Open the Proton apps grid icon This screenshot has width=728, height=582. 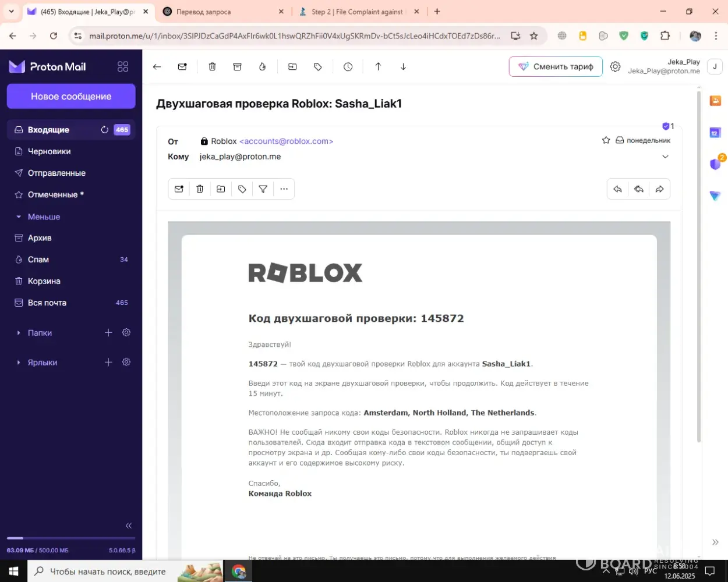[x=123, y=67]
